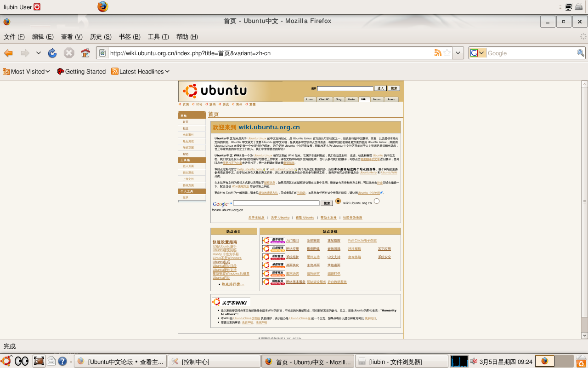
Task: Click the blue help icon in bottom panel
Action: [62, 361]
